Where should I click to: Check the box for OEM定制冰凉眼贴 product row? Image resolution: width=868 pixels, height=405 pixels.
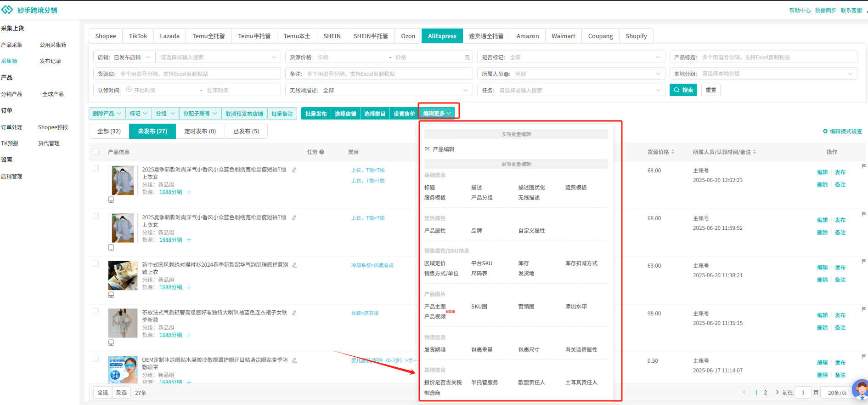[96, 359]
